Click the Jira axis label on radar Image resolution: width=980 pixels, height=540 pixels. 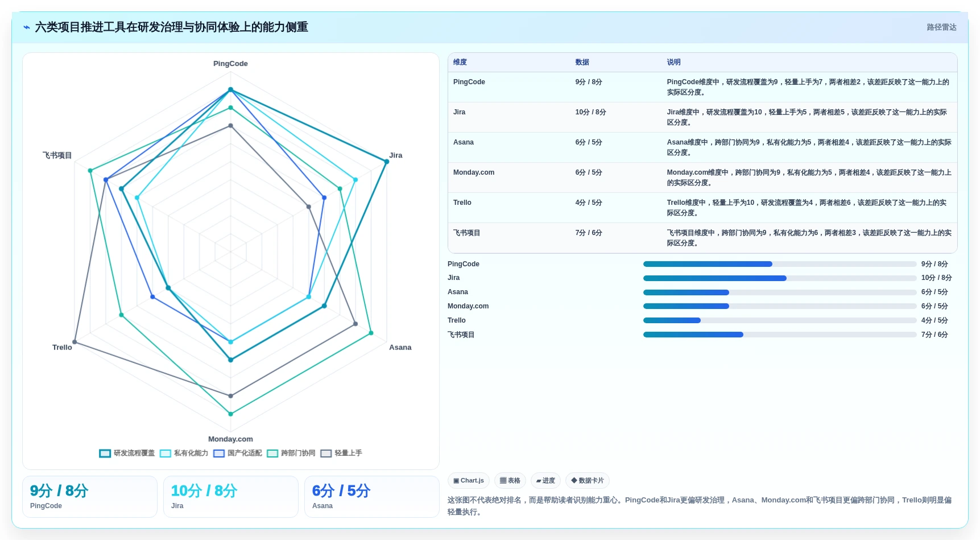[396, 155]
